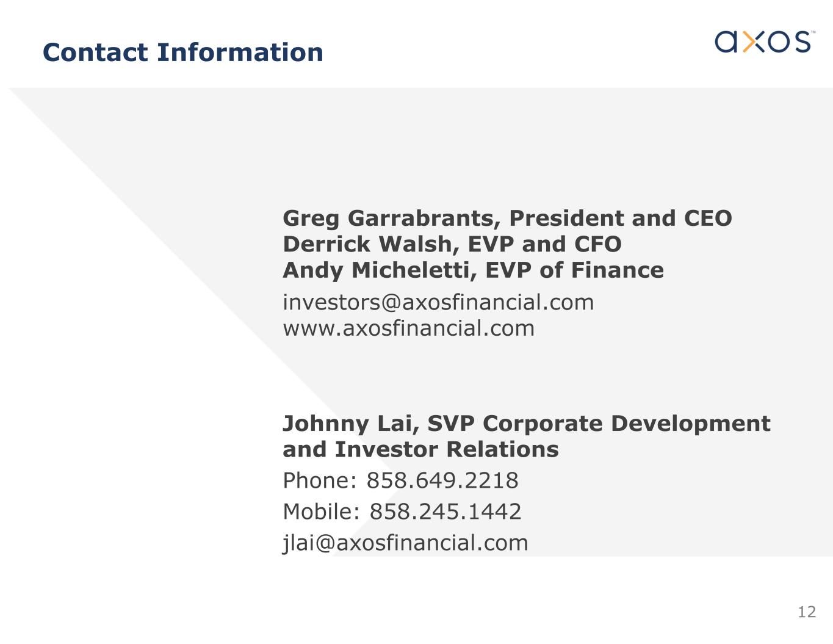The height and width of the screenshot is (644, 833).
Task: Click the phone number 858.649.2218
Action: pyautogui.click(x=442, y=480)
